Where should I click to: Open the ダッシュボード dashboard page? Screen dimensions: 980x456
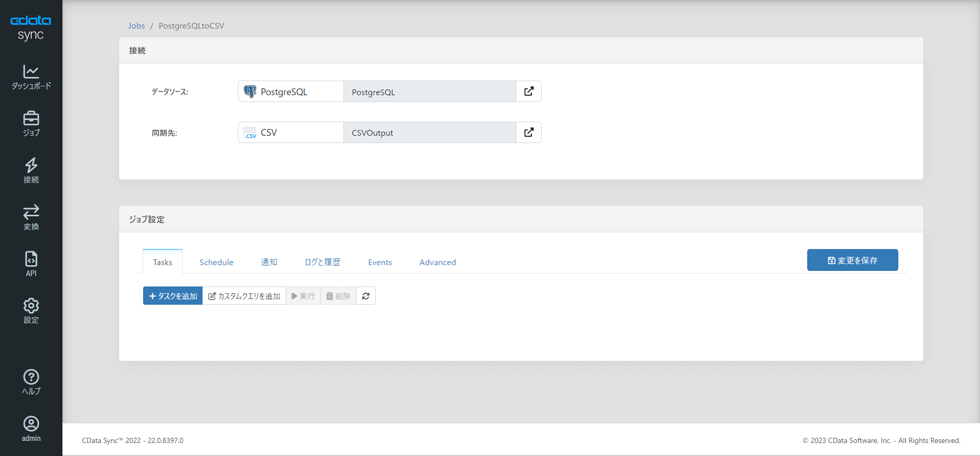(x=31, y=77)
